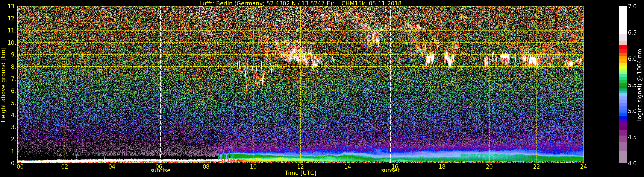Click the 8 km tick on the height axis
This screenshot has height=177, width=644.
coord(14,67)
